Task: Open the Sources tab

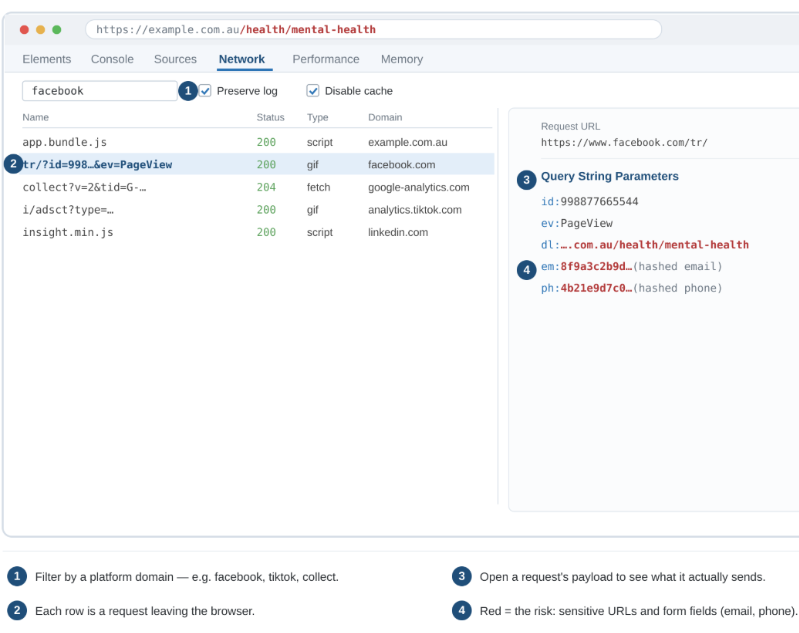Action: click(x=175, y=59)
